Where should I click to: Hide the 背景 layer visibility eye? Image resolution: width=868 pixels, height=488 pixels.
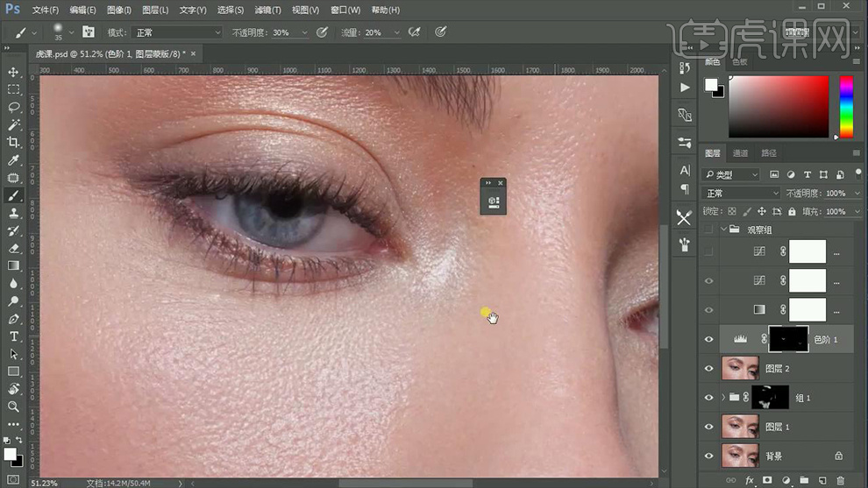pos(708,456)
